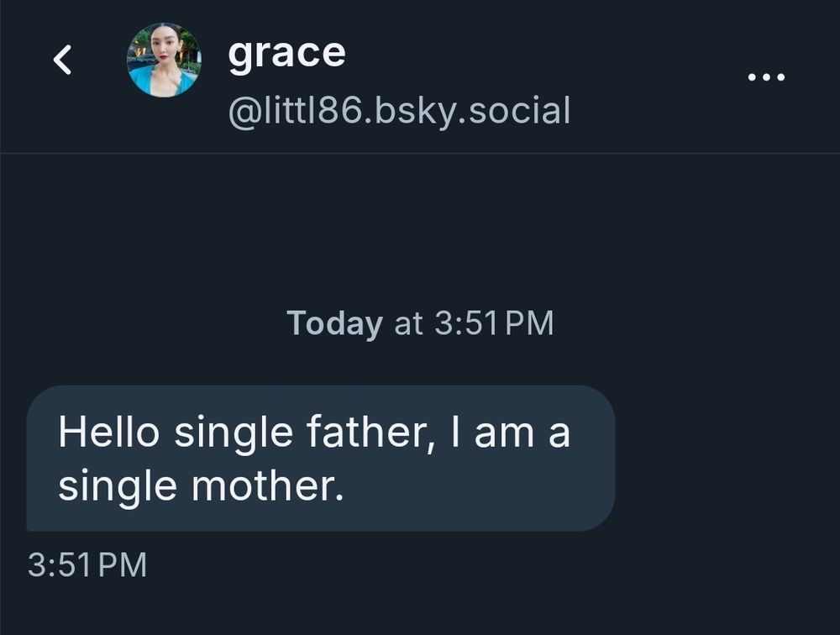Open the @littl86.bsky.social handle link

(x=399, y=110)
